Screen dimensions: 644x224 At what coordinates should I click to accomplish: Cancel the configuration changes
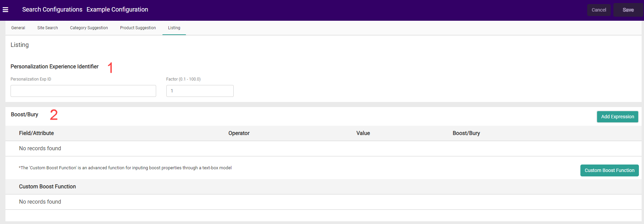[x=599, y=10]
